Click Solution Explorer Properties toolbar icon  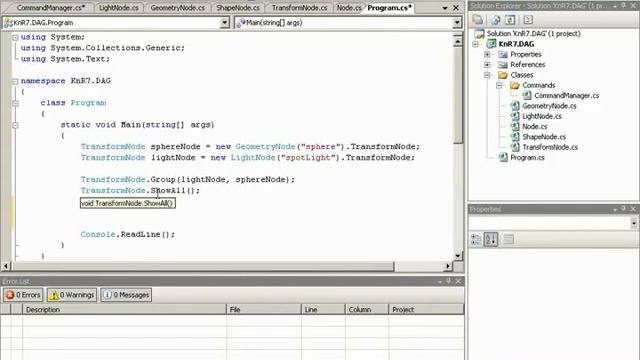(x=478, y=20)
